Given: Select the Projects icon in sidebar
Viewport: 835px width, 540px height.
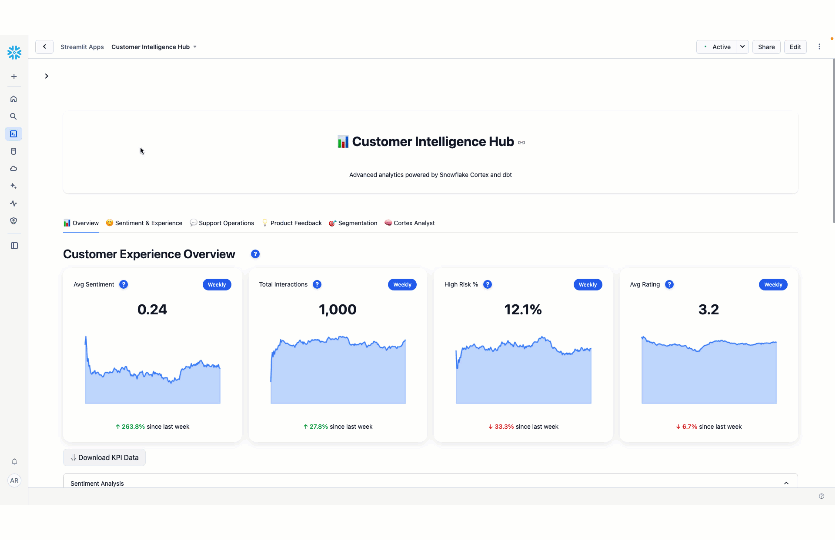Looking at the screenshot, I should pyautogui.click(x=14, y=134).
